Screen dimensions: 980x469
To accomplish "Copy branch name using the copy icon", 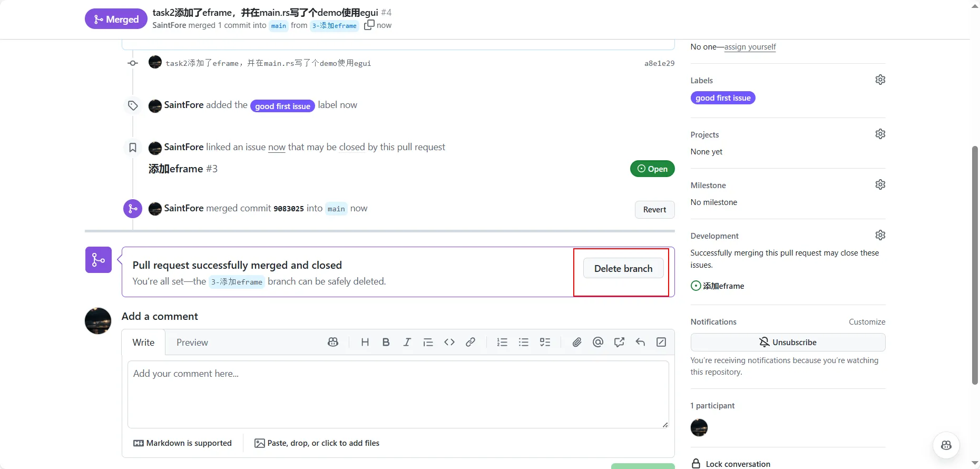I will [369, 25].
